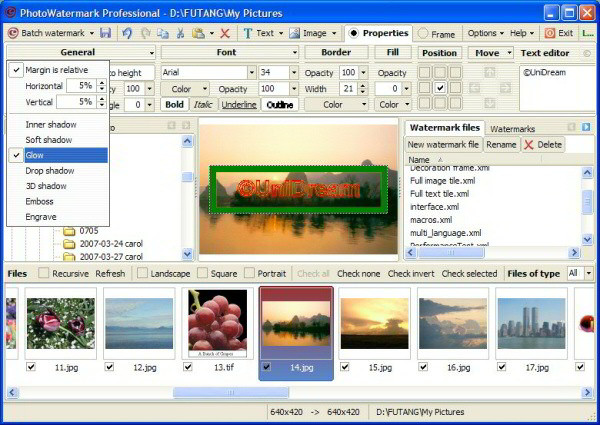Viewport: 600px width, 425px height.
Task: Click the Paste clipboard icon
Action: click(198, 33)
